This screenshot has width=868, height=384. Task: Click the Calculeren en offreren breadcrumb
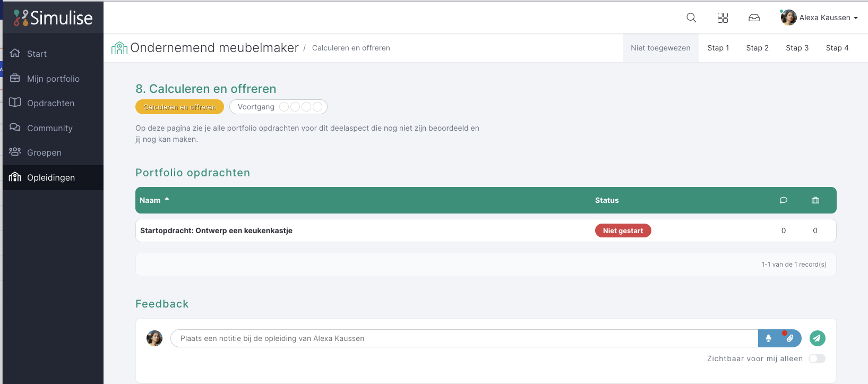click(351, 48)
